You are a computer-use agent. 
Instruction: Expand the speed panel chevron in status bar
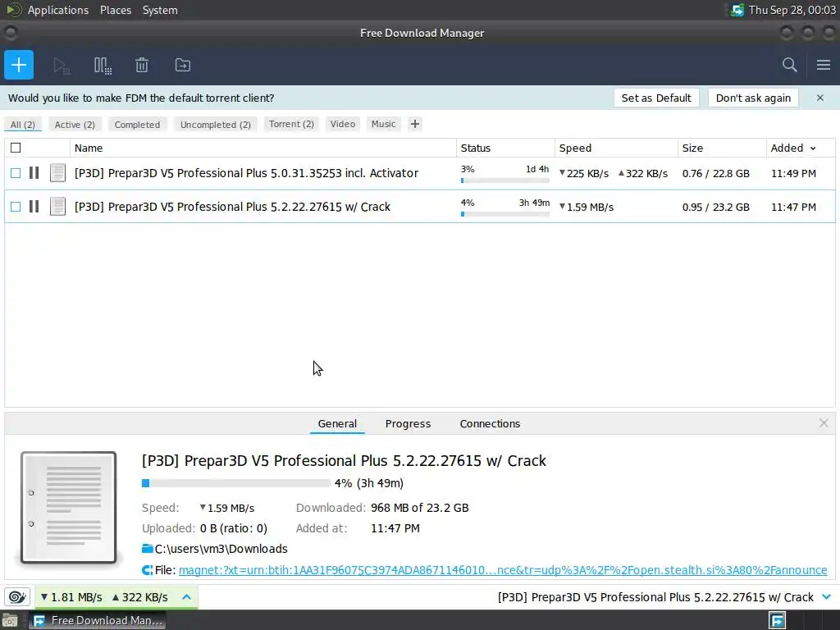tap(186, 597)
